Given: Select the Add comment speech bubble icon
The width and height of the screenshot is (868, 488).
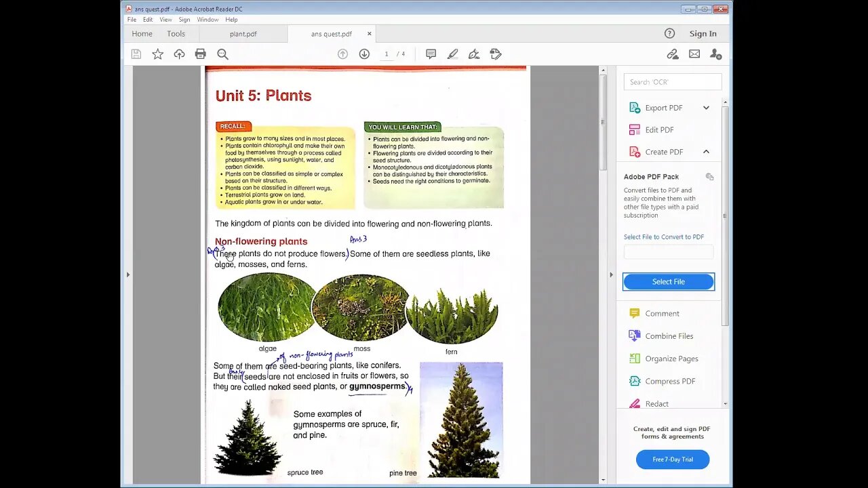Looking at the screenshot, I should (431, 54).
